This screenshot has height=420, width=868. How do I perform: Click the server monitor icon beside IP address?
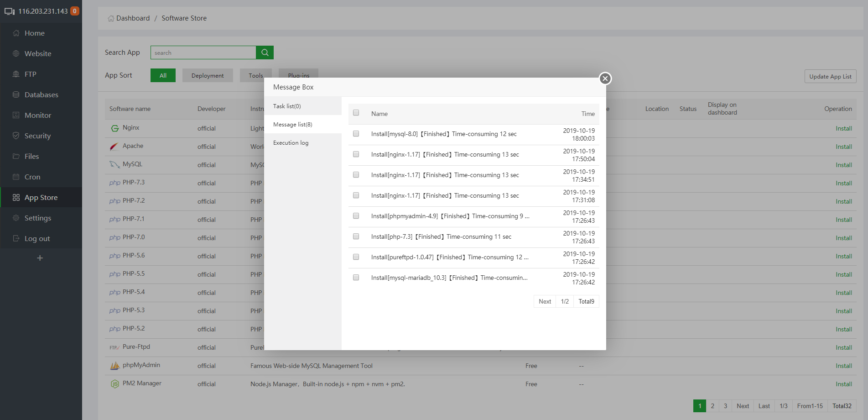(10, 11)
